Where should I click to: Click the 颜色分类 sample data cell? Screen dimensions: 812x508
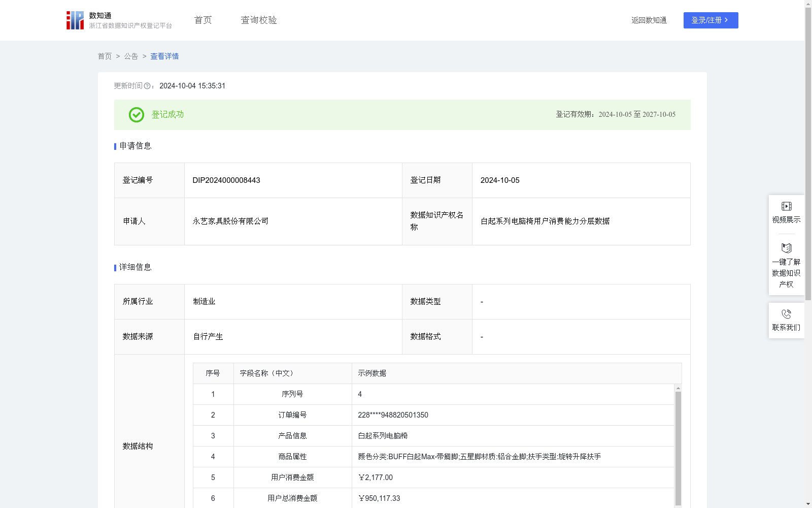513,457
